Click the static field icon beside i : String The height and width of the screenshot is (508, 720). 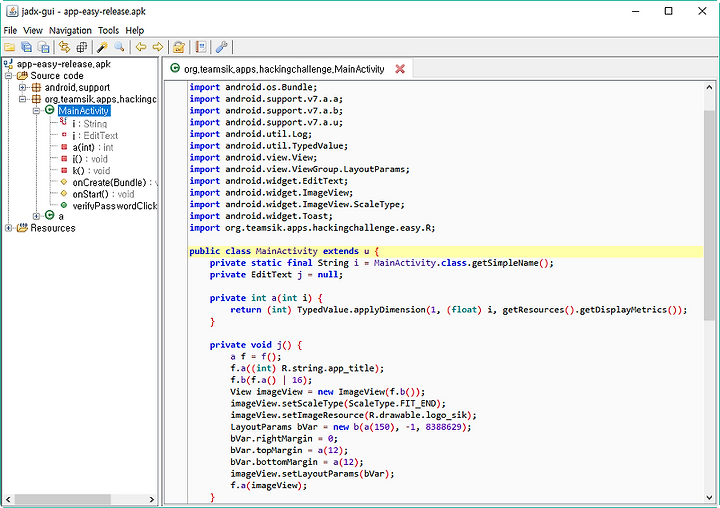(64, 122)
